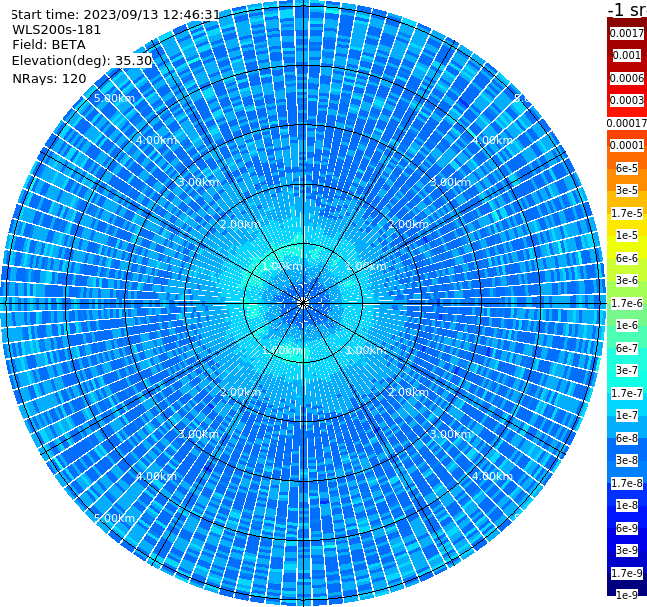
Task: Click the 6e-5 colorbar label
Action: 627,168
